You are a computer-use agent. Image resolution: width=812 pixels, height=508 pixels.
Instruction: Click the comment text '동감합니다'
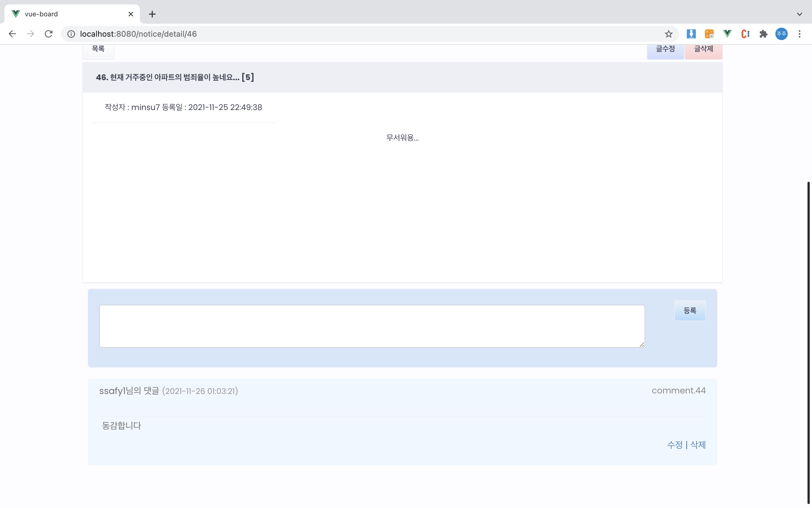coord(122,426)
